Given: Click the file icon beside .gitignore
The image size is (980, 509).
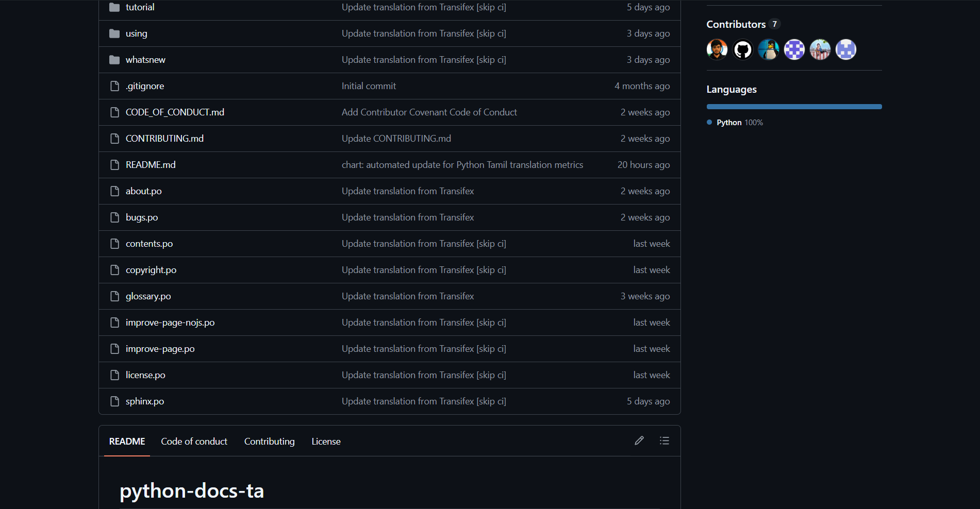Looking at the screenshot, I should [114, 86].
